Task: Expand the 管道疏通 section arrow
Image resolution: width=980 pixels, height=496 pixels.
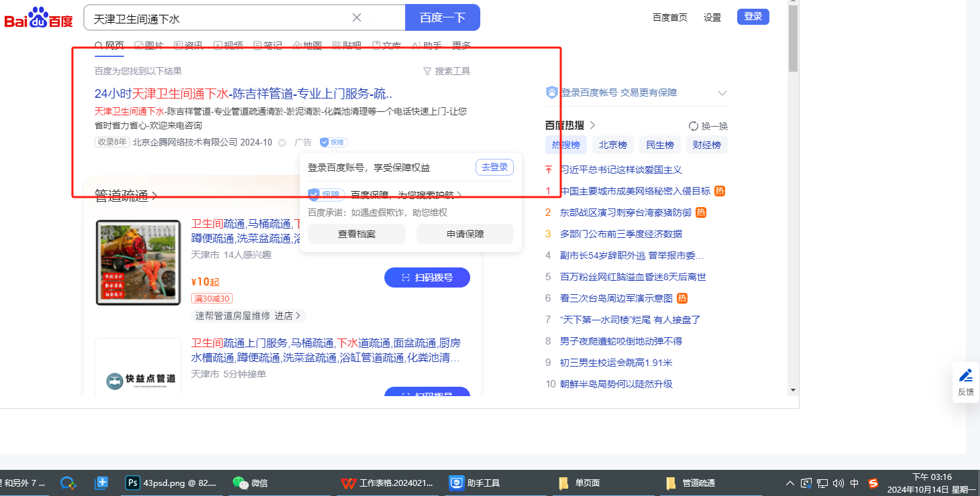Action: pos(154,196)
